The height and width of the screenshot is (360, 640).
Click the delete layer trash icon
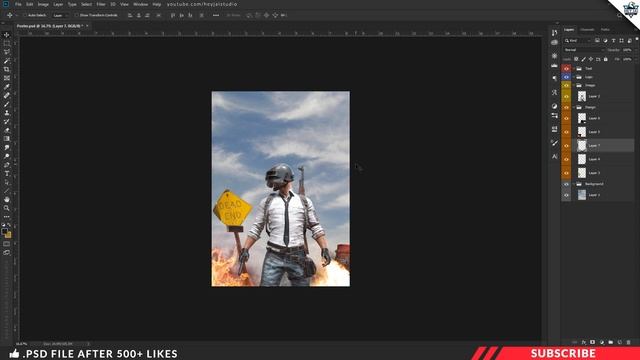628,342
